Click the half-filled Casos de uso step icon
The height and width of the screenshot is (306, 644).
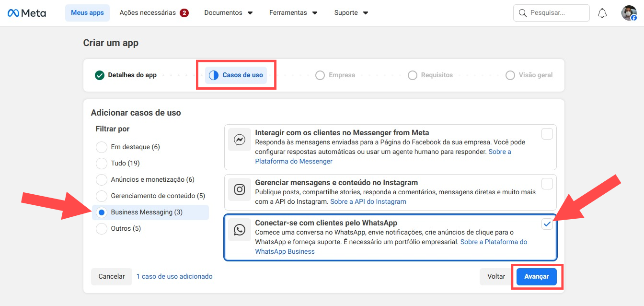point(214,75)
